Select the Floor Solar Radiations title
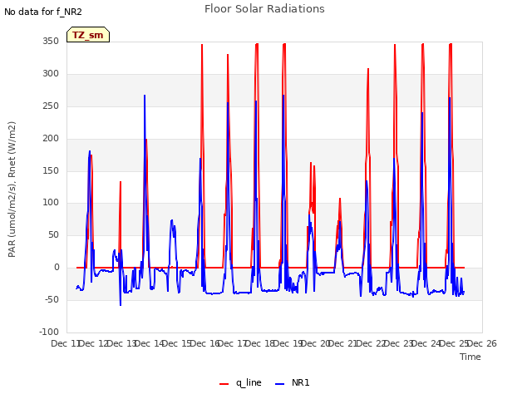Image resolution: width=532 pixels, height=399 pixels. 264,8
